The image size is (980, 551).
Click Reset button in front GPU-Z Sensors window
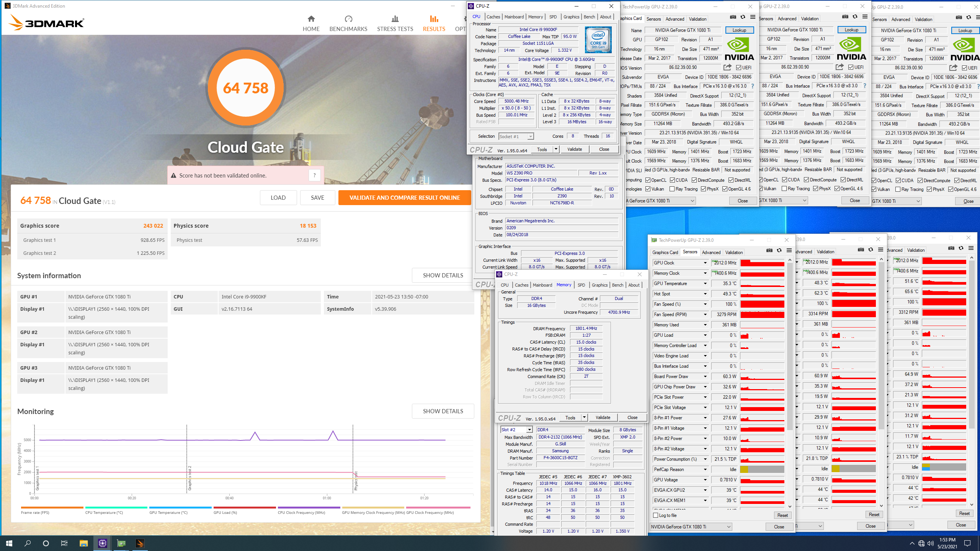click(782, 515)
